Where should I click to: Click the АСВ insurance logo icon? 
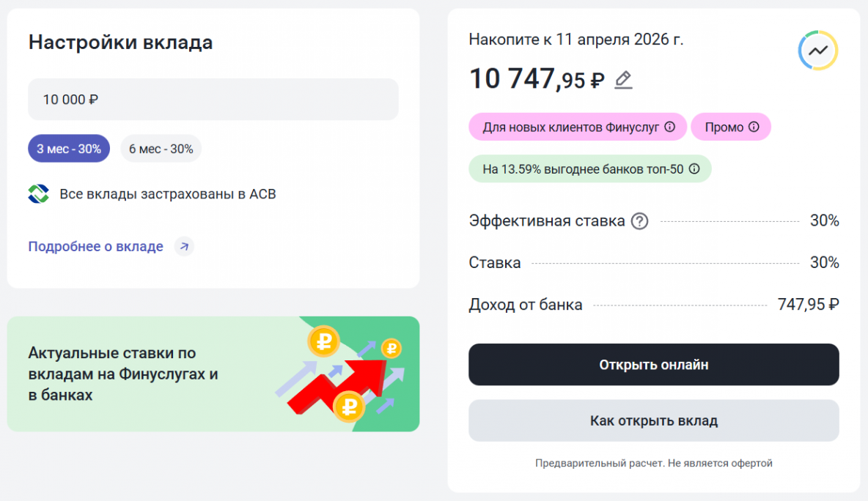tap(39, 194)
